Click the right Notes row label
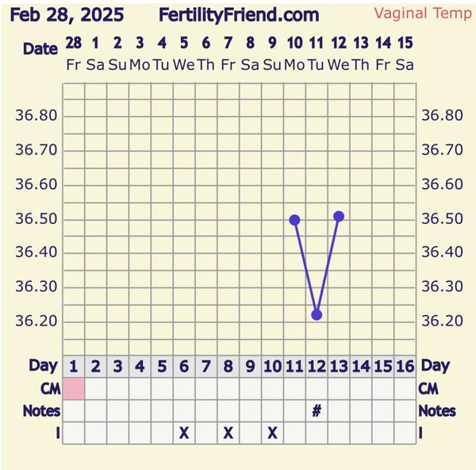 coord(436,410)
